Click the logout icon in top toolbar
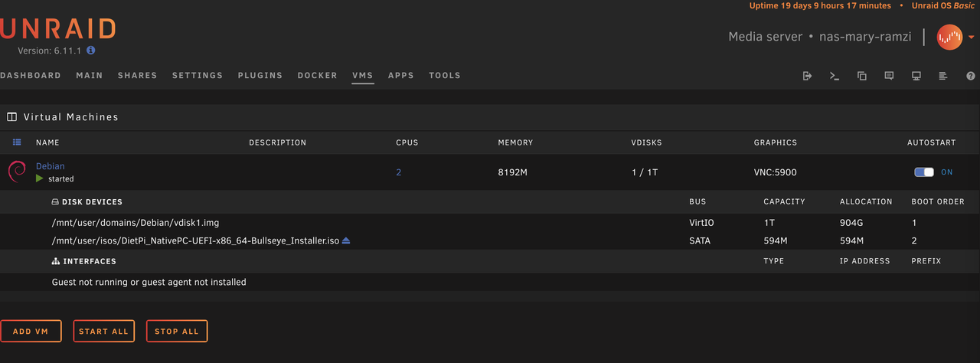This screenshot has width=980, height=363. coord(807,76)
